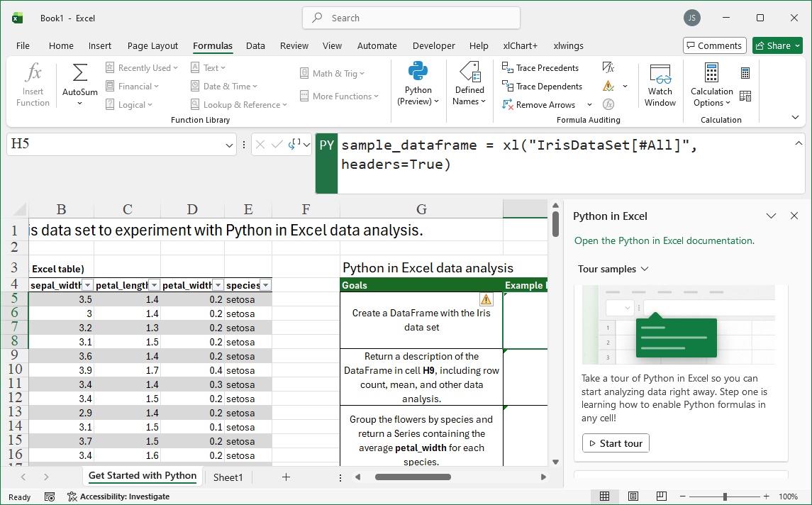This screenshot has height=505, width=812.
Task: Expand the Tour samples dropdown
Action: point(613,269)
